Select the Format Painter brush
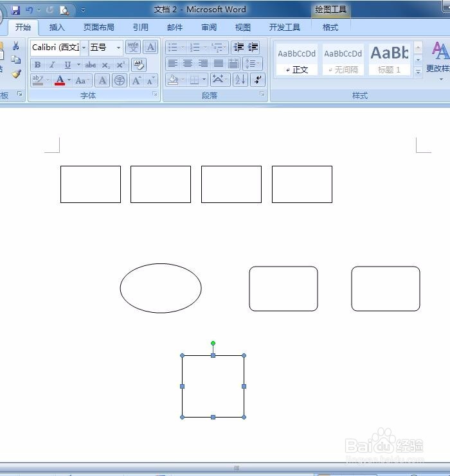The height and width of the screenshot is (476, 450). (16, 73)
